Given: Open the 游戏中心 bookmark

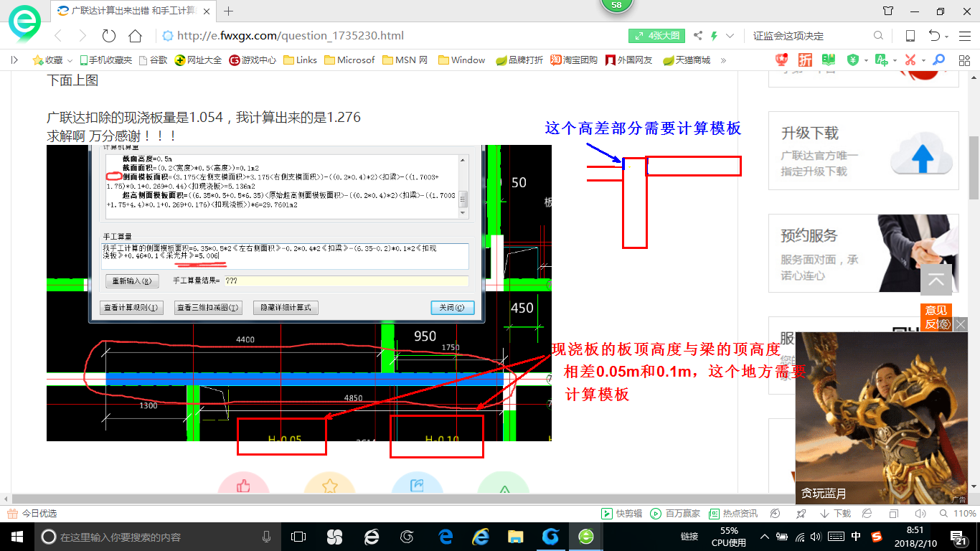Looking at the screenshot, I should [252, 60].
